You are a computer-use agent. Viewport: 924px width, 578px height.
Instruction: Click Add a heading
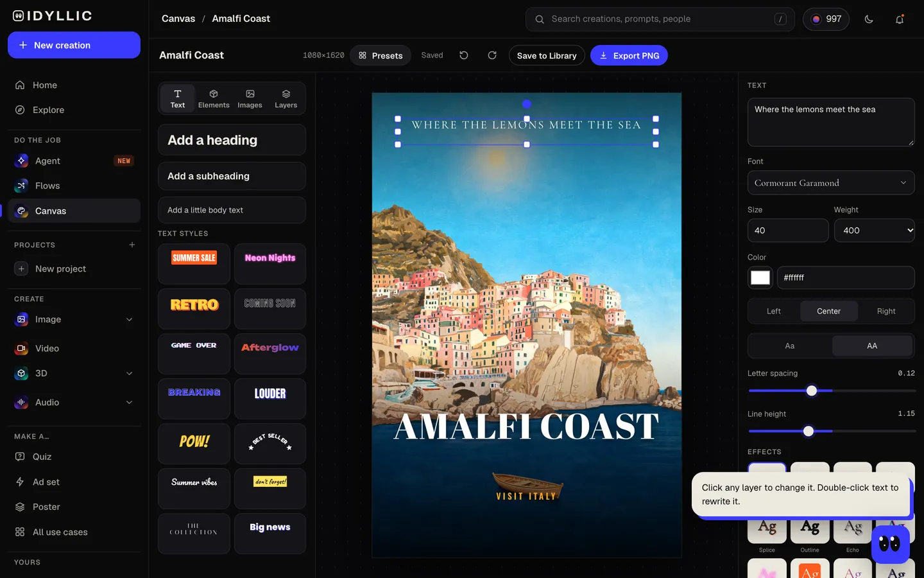coord(232,140)
